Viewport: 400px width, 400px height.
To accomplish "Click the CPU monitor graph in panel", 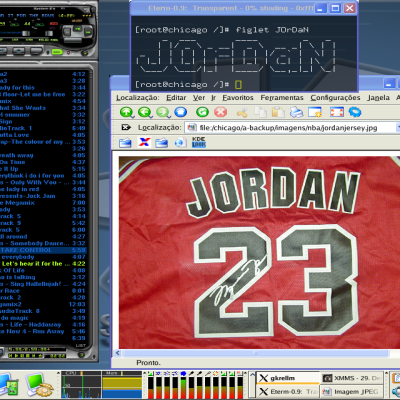I will (x=81, y=385).
